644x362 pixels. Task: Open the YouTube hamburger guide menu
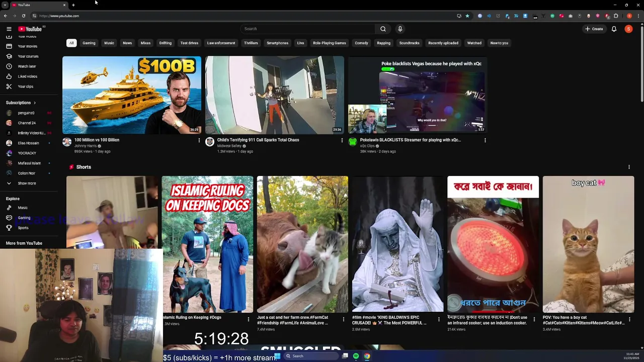coord(9,29)
